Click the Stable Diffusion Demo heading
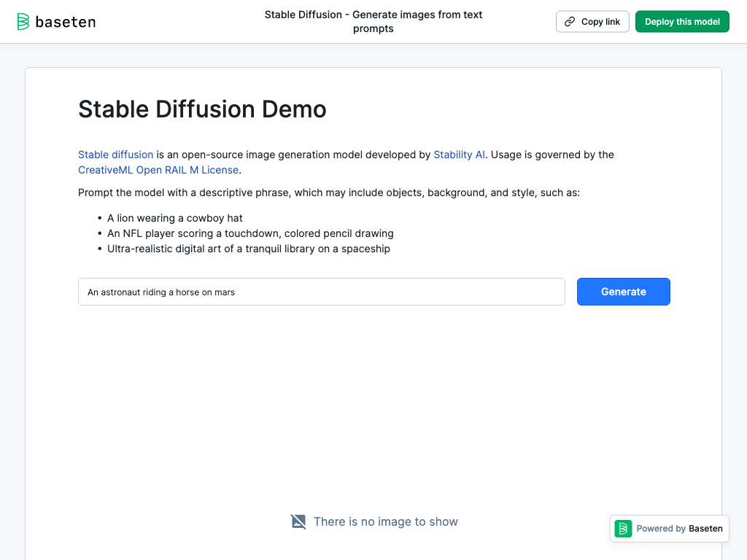This screenshot has height=560, width=747. (x=202, y=109)
